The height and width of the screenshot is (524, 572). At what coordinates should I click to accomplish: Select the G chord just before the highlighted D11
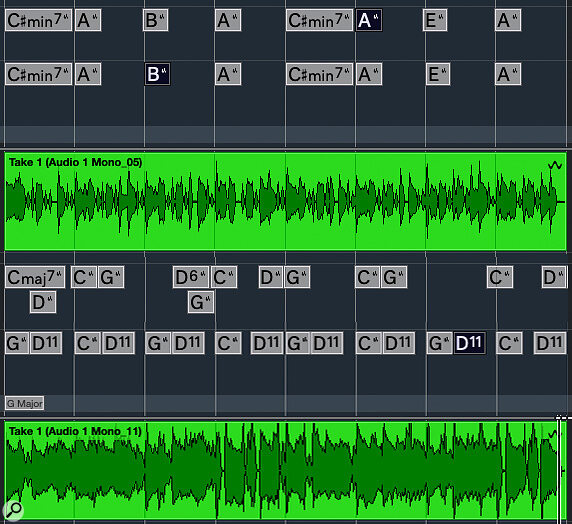(x=439, y=343)
